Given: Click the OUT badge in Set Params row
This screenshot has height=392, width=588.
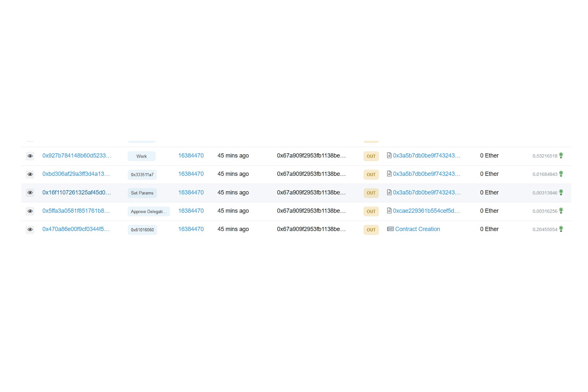Looking at the screenshot, I should click(x=371, y=193).
